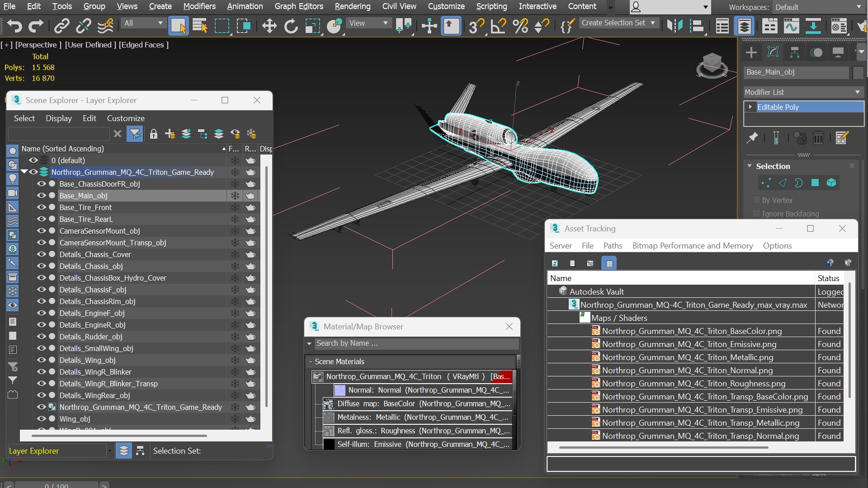Click the Redo arrow in main toolbar
Viewport: 868px width, 488px height.
(36, 26)
